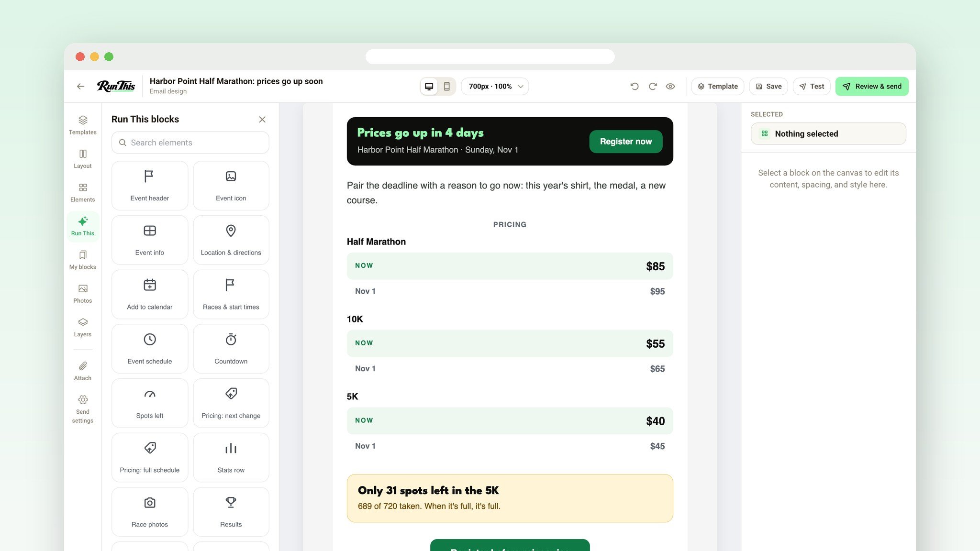
Task: Select the Half Marathon $85 NOW row
Action: (x=510, y=266)
